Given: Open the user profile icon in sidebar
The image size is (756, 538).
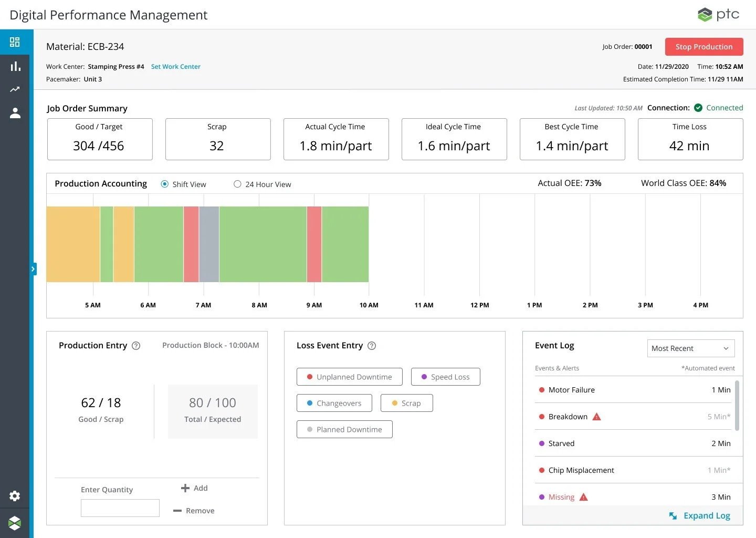Looking at the screenshot, I should pos(15,113).
